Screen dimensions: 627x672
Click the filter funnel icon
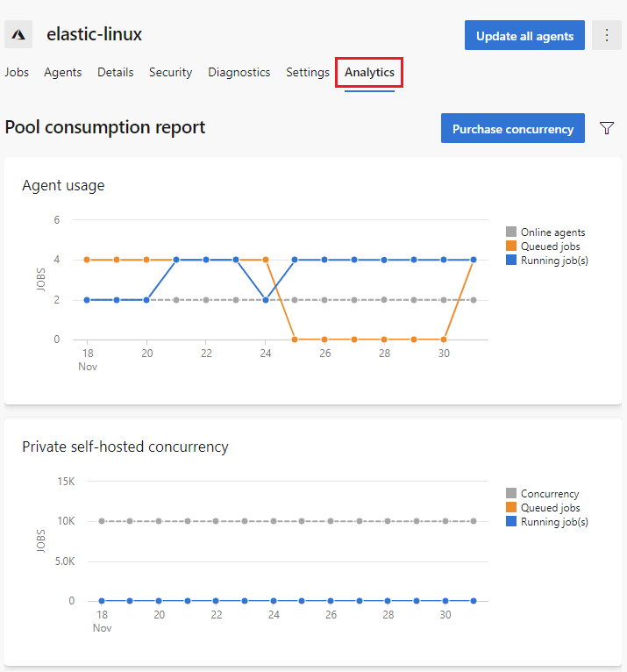point(607,128)
